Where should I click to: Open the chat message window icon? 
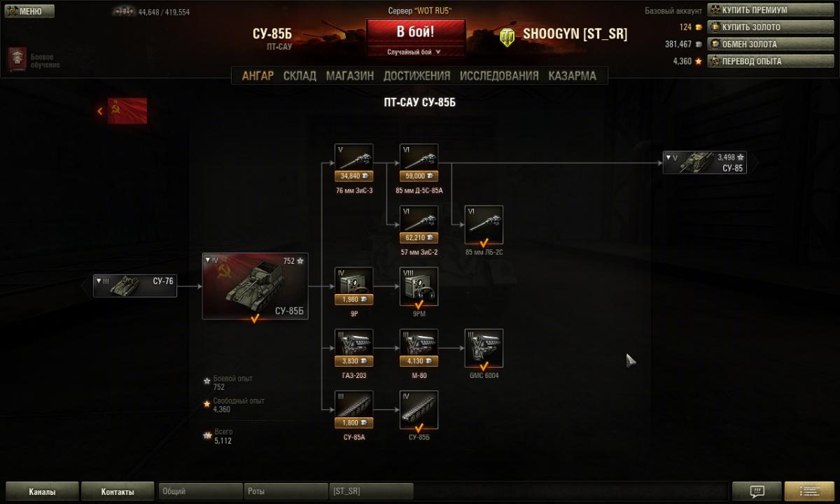coord(756,491)
